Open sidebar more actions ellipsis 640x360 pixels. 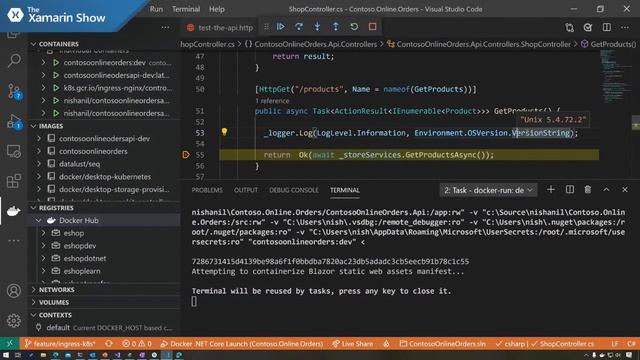pos(165,27)
